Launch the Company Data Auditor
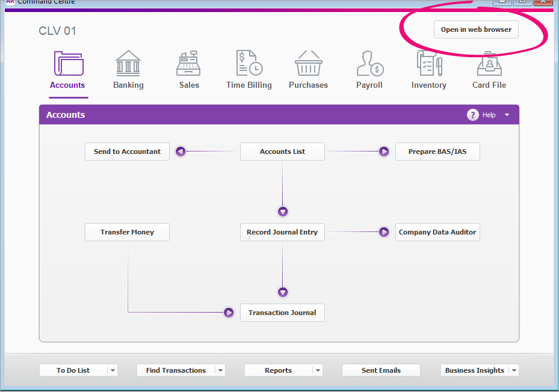 [x=437, y=232]
